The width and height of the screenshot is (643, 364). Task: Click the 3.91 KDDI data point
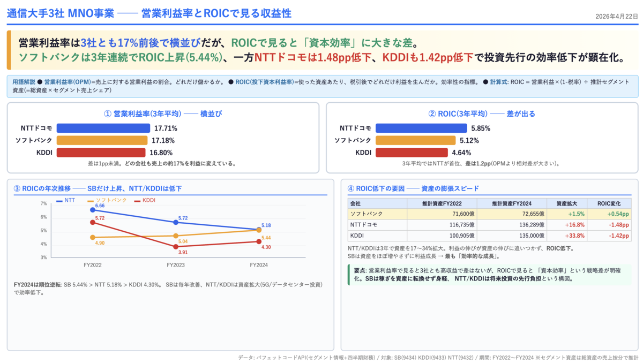point(175,247)
